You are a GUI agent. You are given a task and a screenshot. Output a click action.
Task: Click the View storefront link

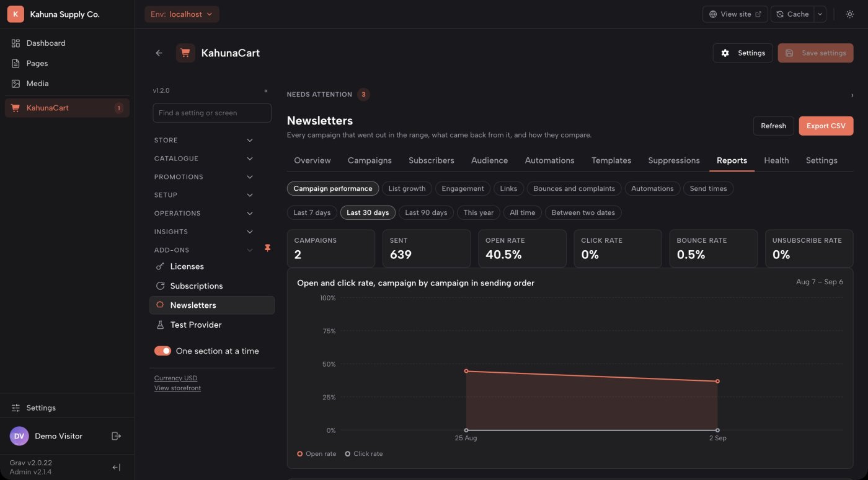click(177, 388)
